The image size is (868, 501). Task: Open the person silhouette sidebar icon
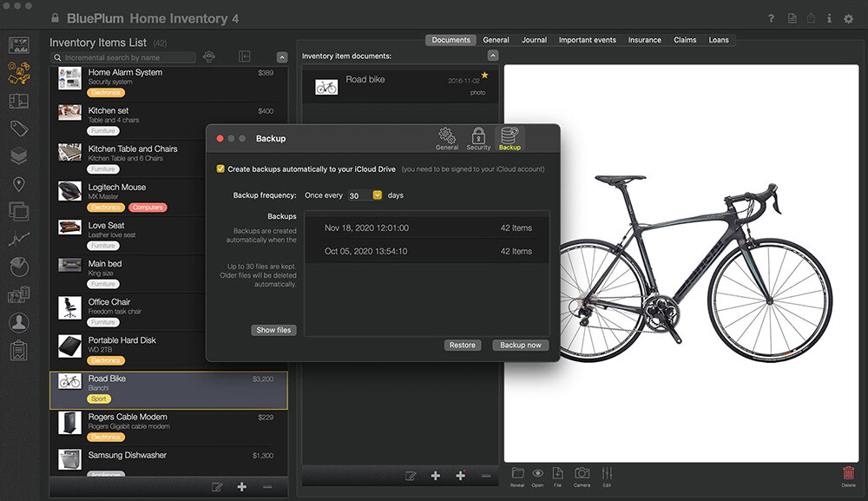point(19,322)
